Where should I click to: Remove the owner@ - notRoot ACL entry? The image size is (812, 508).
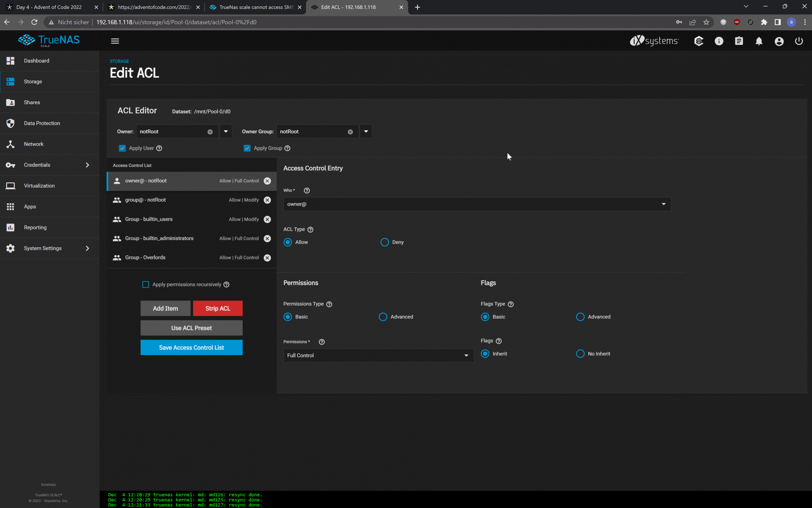coord(267,181)
